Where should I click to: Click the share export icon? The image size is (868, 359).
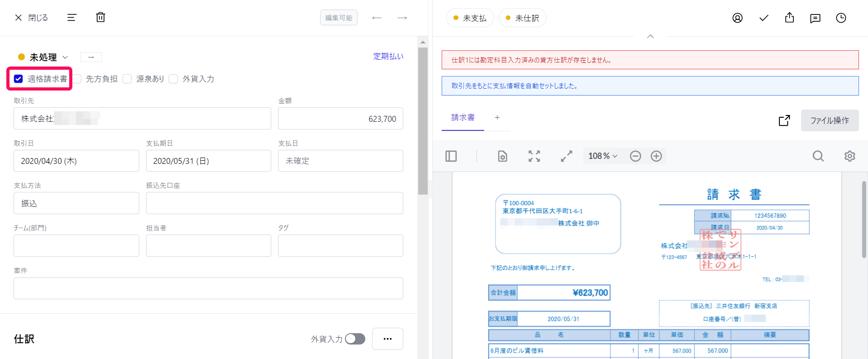point(789,18)
